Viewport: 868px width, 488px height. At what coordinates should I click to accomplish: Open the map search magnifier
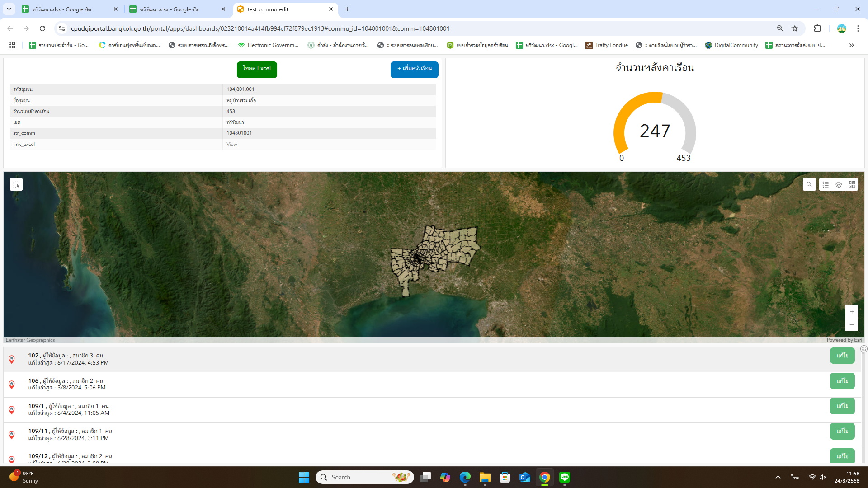coord(809,184)
